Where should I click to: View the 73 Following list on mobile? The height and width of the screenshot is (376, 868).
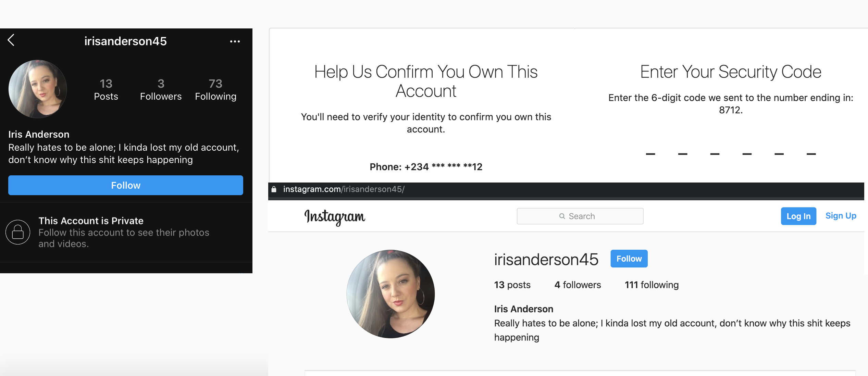click(215, 90)
